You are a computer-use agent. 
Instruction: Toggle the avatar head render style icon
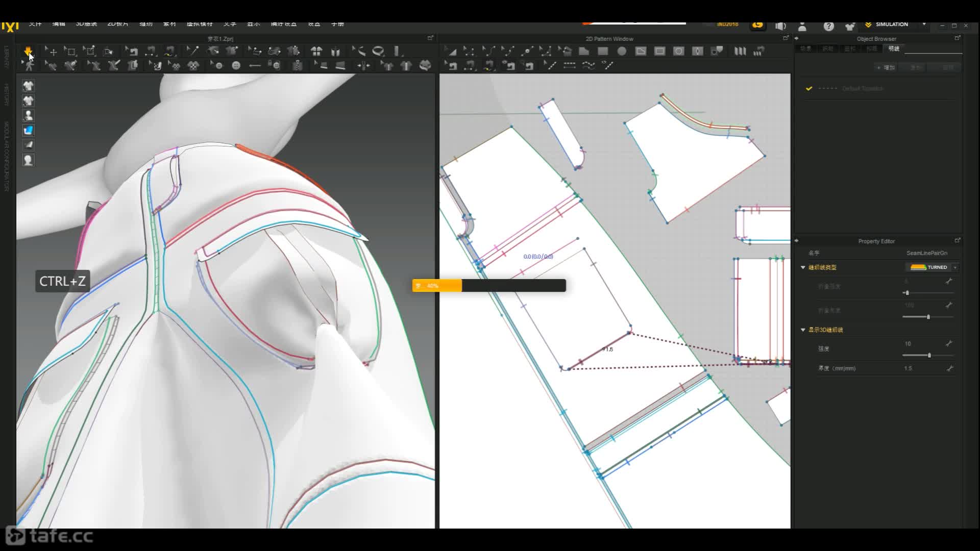tap(28, 160)
